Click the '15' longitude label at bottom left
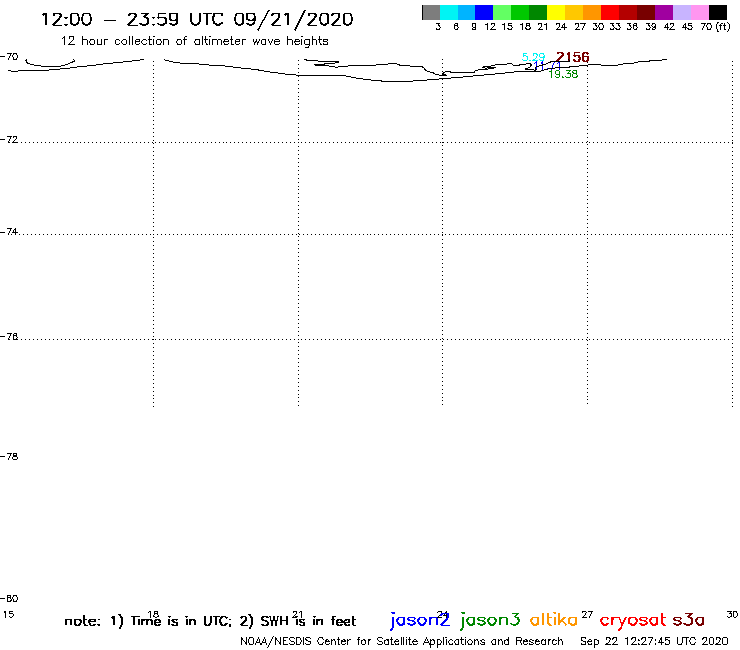Image resolution: width=740 pixels, height=650 pixels. coord(8,615)
